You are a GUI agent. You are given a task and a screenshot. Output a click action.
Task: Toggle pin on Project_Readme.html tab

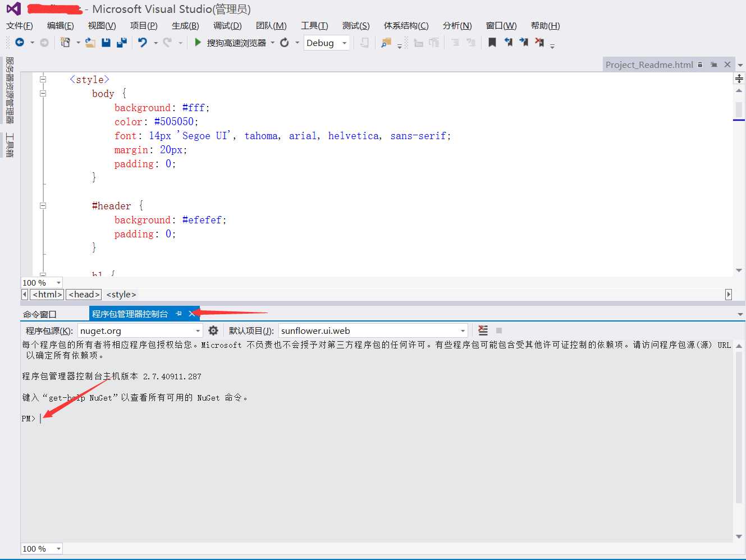tap(714, 65)
